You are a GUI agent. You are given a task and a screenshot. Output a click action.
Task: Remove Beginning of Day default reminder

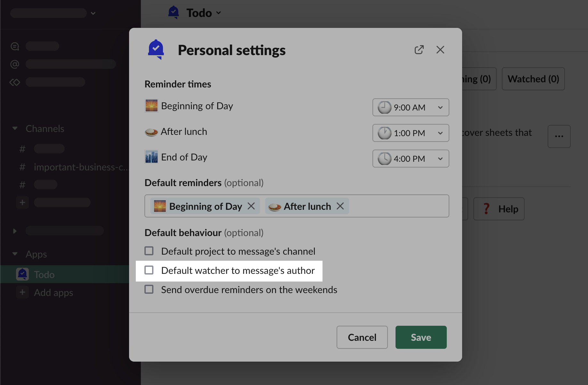[x=251, y=206]
